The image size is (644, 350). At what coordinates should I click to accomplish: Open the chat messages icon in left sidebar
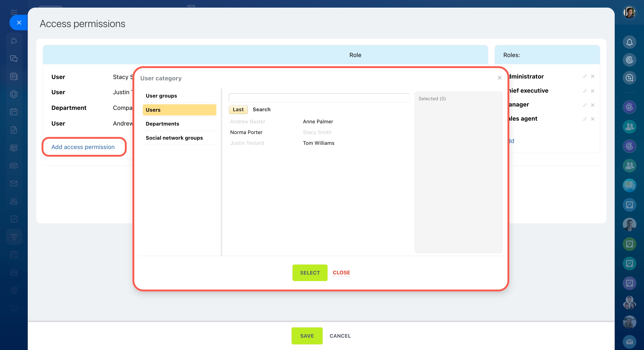14,58
